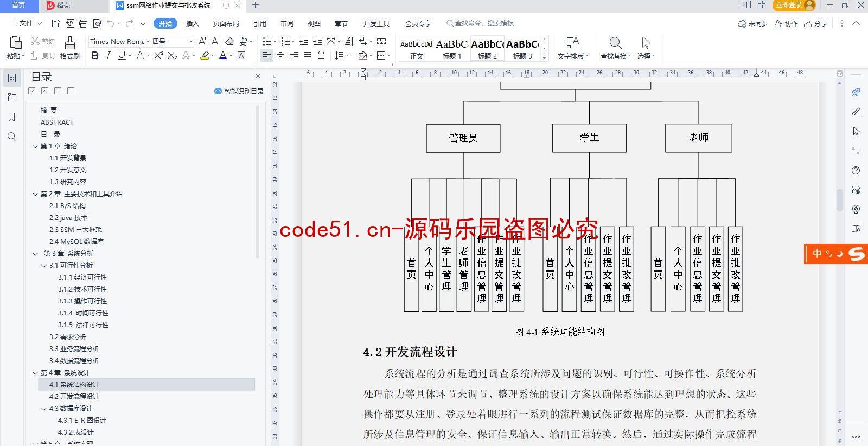Decrease font size
The height and width of the screenshot is (446, 868).
pyautogui.click(x=215, y=41)
